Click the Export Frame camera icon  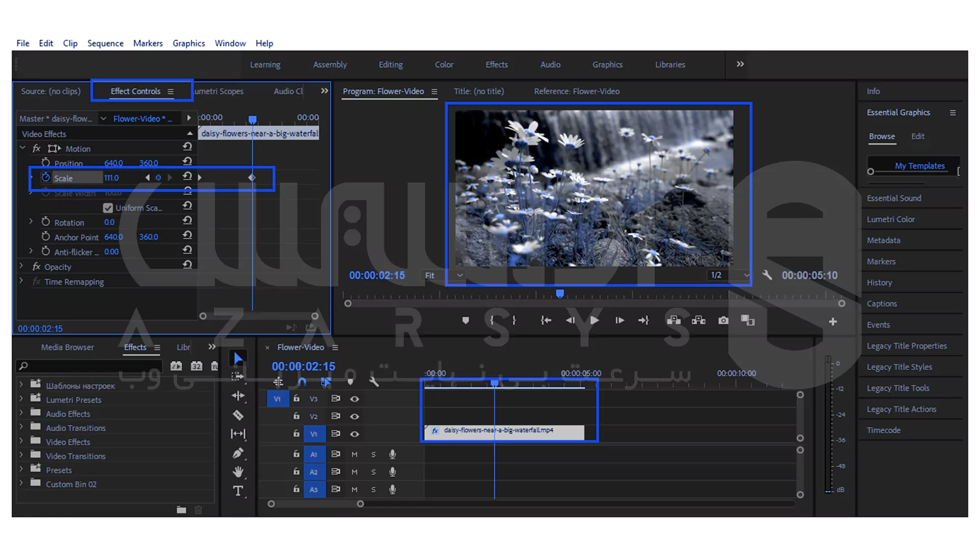723,320
